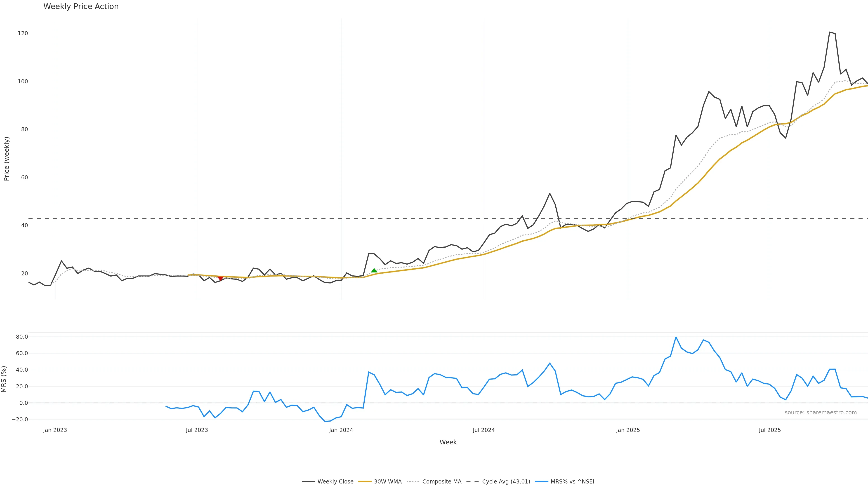
Task: Click the gold 30W WMA legend color swatch
Action: pos(365,482)
